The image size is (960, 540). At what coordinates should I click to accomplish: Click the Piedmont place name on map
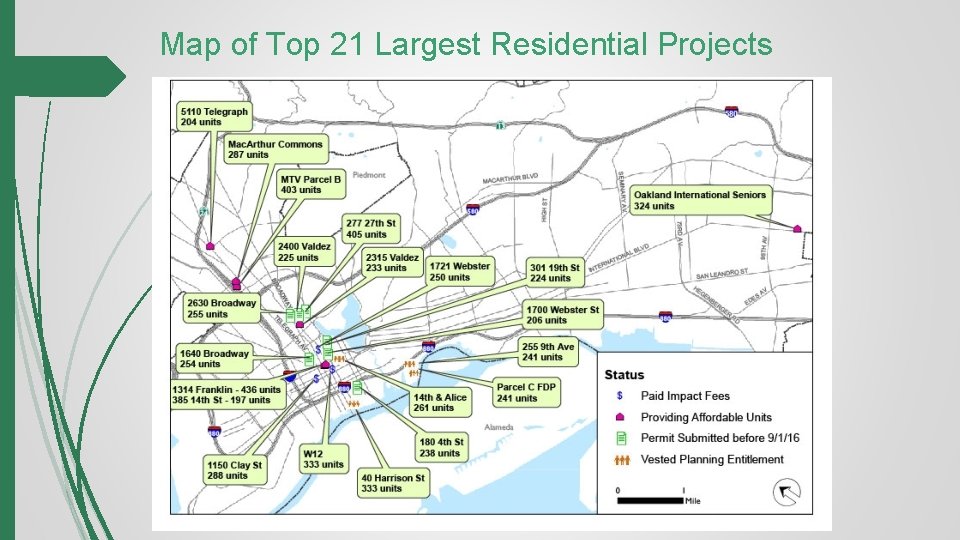(369, 175)
